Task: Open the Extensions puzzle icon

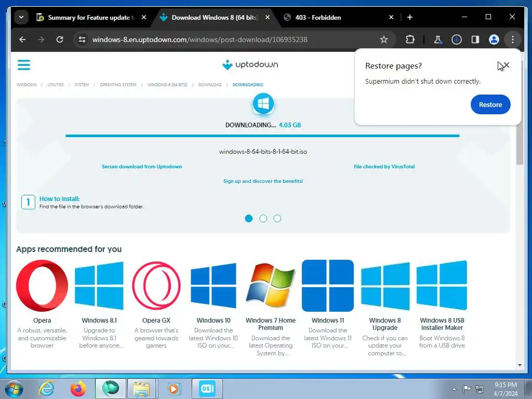Action: pyautogui.click(x=410, y=39)
